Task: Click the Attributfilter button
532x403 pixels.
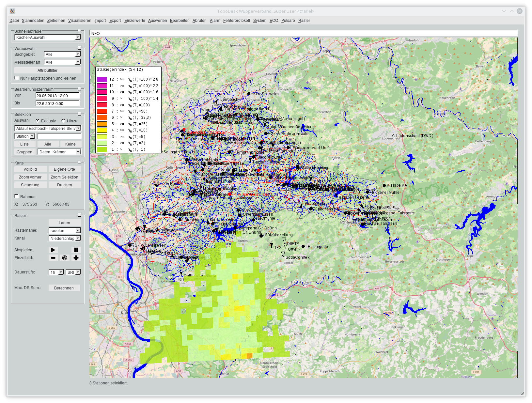Action: click(48, 70)
